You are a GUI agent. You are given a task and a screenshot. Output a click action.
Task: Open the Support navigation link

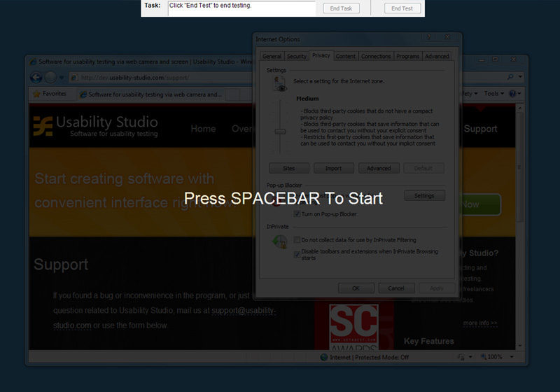(480, 129)
